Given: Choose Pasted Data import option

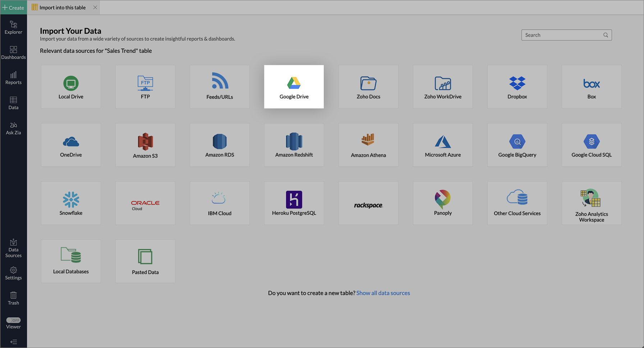Looking at the screenshot, I should (x=145, y=261).
